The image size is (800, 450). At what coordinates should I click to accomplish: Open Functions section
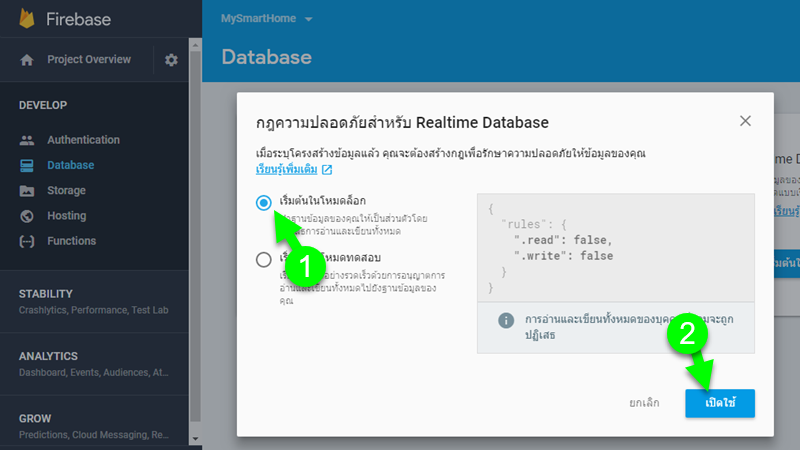click(x=71, y=241)
